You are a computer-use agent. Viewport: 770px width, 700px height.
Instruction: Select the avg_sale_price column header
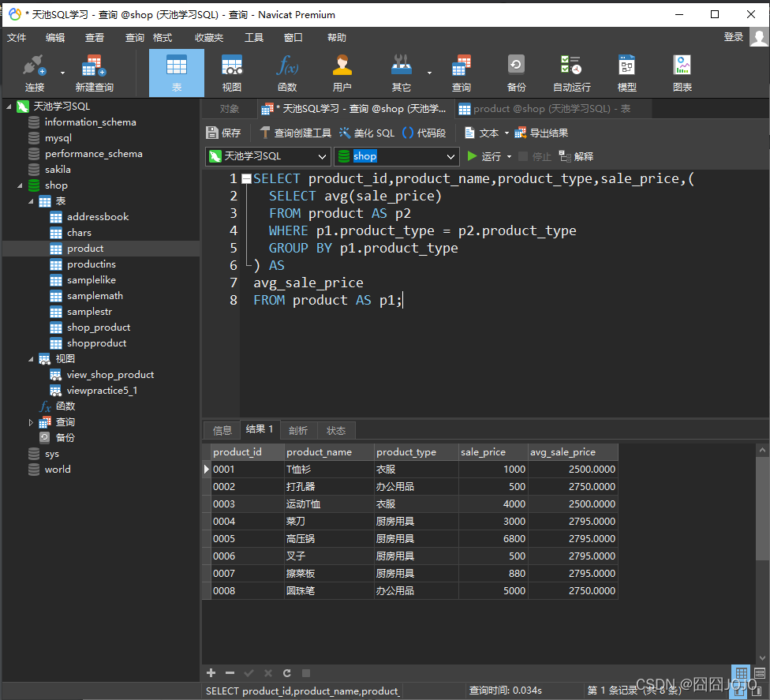[573, 452]
